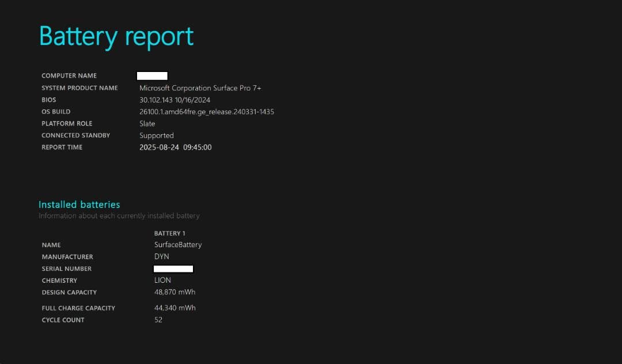Select the 44,340 mWh full charge value
The height and width of the screenshot is (364, 622).
coord(175,308)
